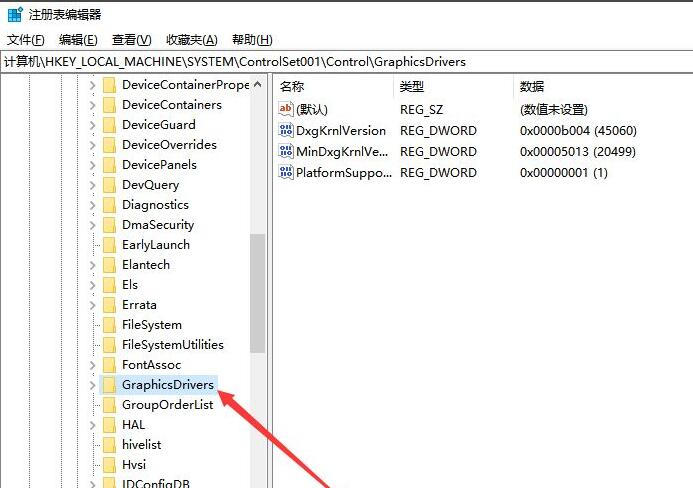Select the MinDxgKrnlVe... value name

tap(342, 152)
